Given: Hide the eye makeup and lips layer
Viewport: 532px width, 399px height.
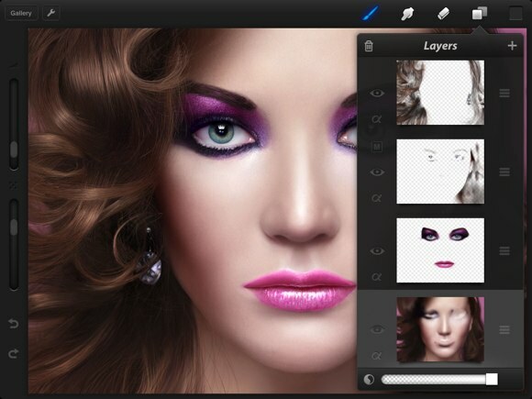Looking at the screenshot, I should (377, 250).
